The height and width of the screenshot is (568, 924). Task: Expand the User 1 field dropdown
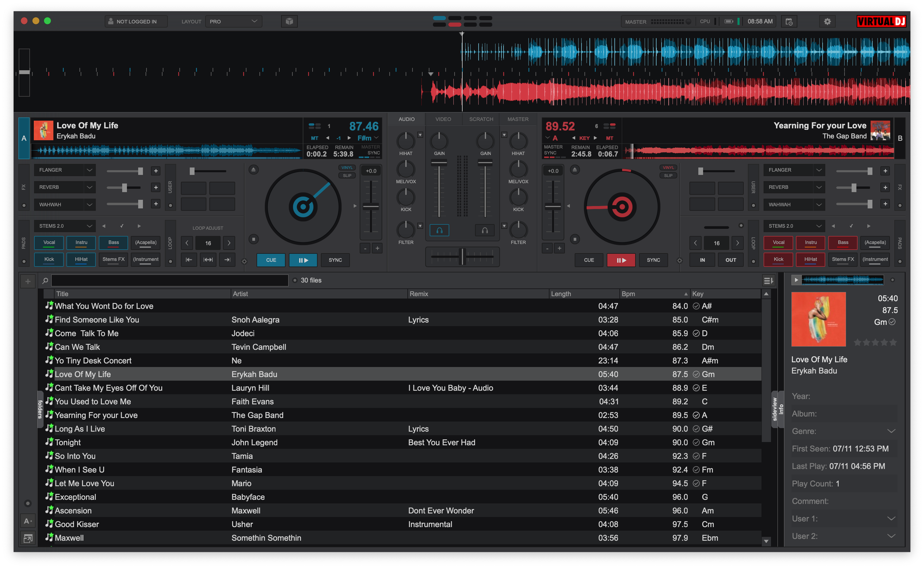[x=891, y=518]
